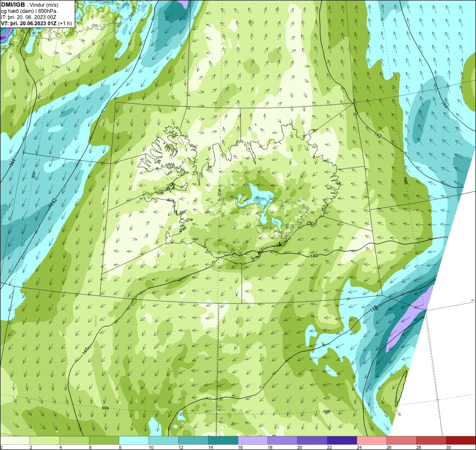Click the western '60N' latitude label
Screen dimensions: 476x450
coord(105,408)
